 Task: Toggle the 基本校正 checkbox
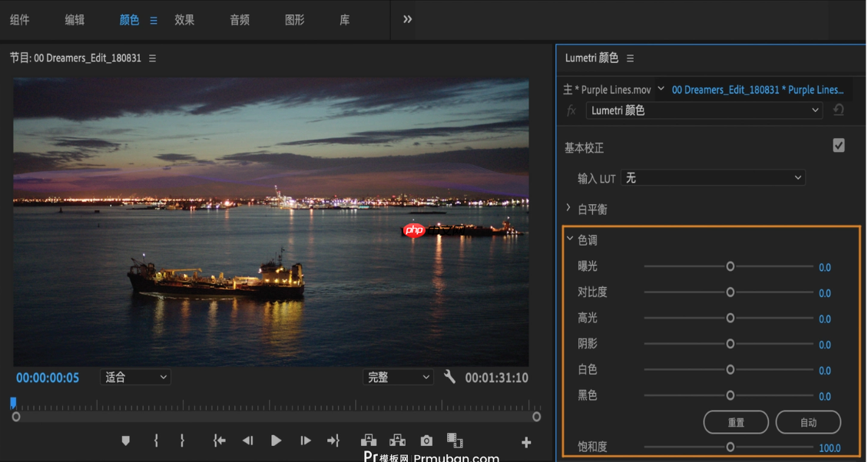click(x=839, y=146)
